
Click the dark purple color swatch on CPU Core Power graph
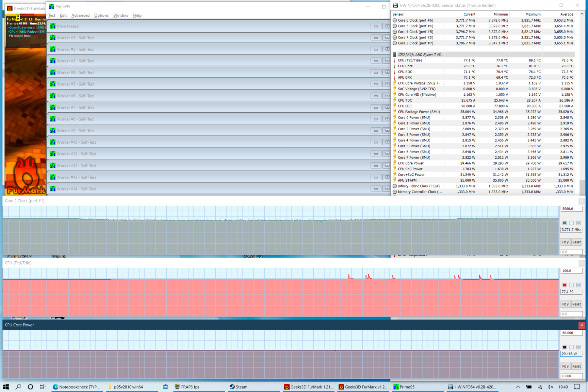564,347
